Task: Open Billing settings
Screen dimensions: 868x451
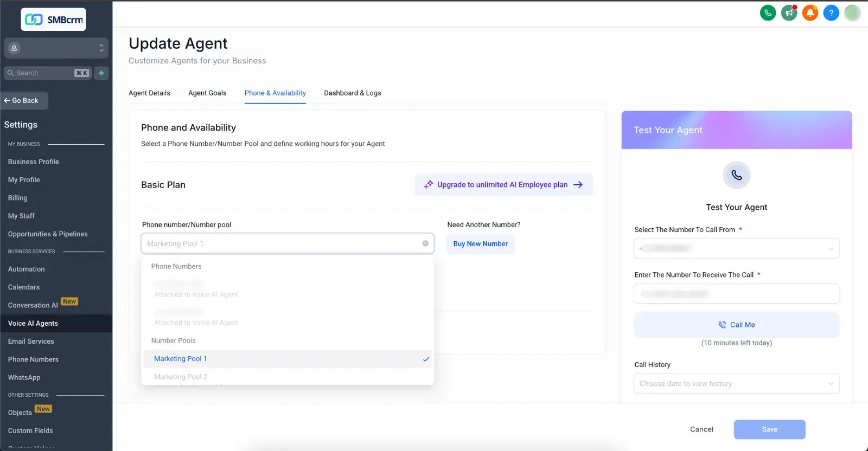Action: (x=18, y=198)
